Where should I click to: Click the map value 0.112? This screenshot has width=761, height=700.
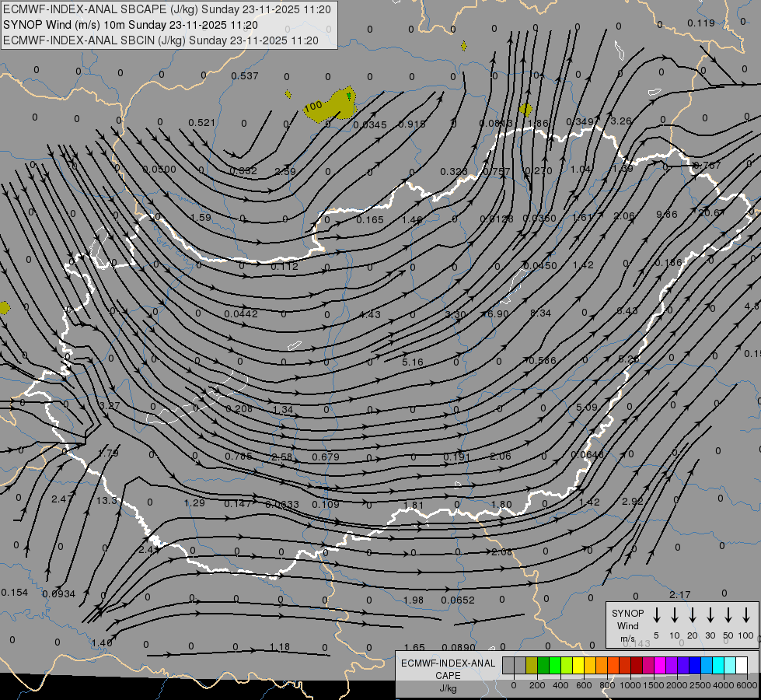(285, 267)
